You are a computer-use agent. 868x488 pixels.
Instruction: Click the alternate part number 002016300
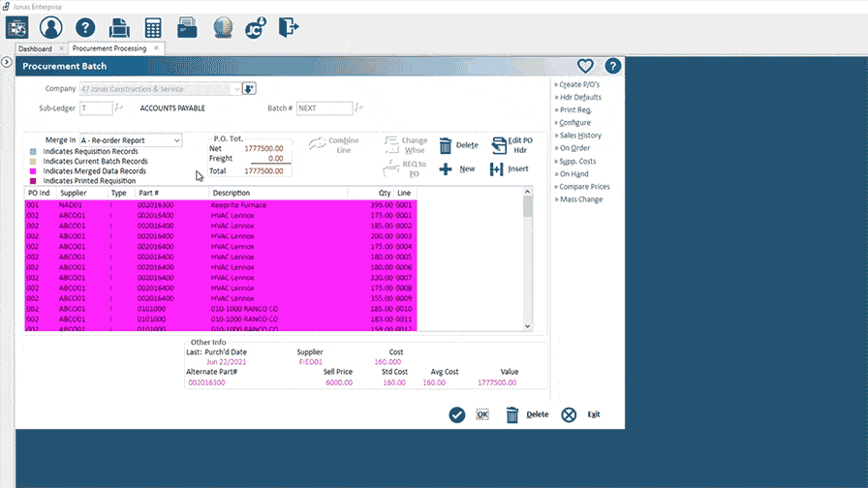(x=206, y=382)
